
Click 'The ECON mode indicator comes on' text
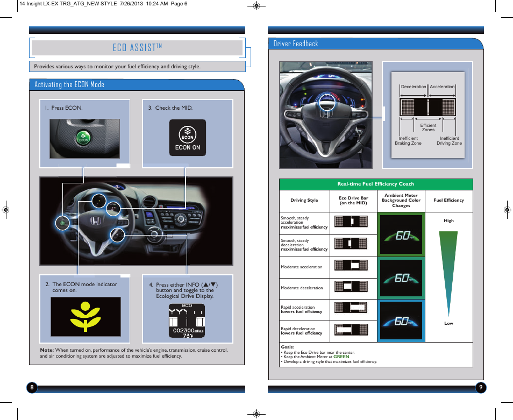coord(81,287)
